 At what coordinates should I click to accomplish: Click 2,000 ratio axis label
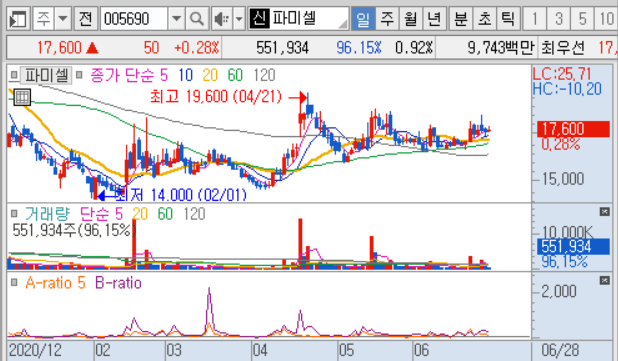559,291
